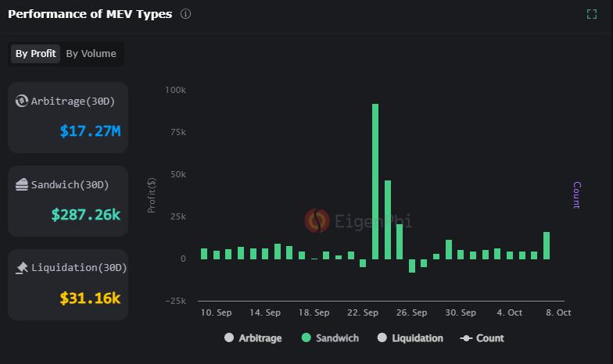
Task: Switch to the By Volume tab
Action: [x=91, y=54]
